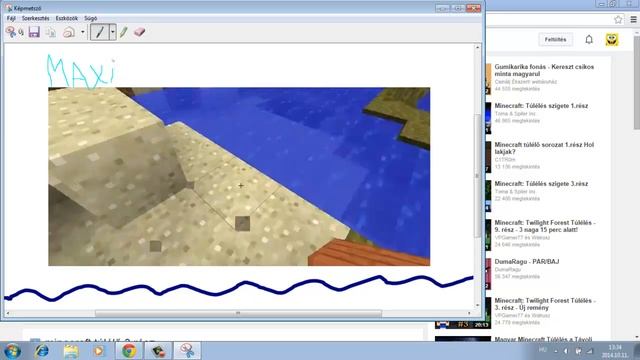
Task: Select the pink Eraser tool
Action: point(139,32)
